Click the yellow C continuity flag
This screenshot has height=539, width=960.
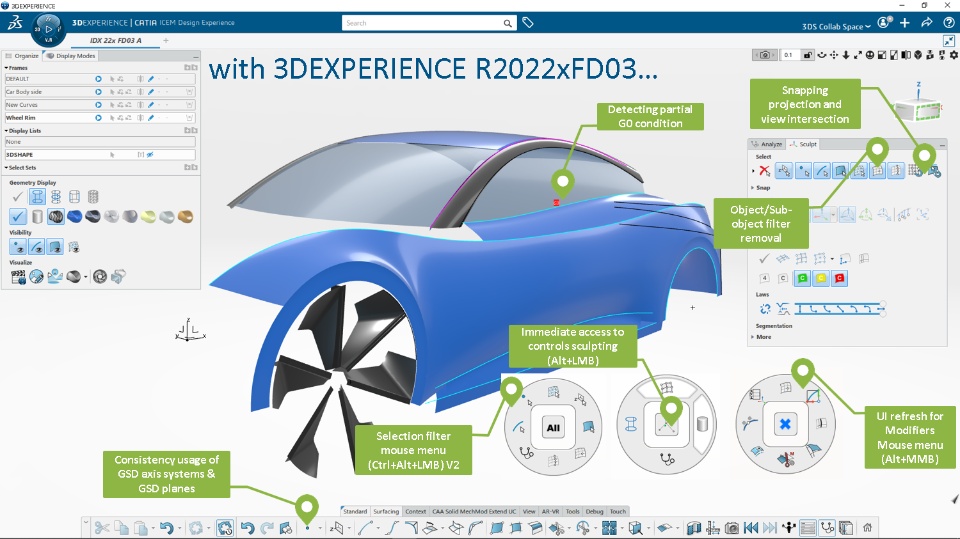pyautogui.click(x=821, y=278)
